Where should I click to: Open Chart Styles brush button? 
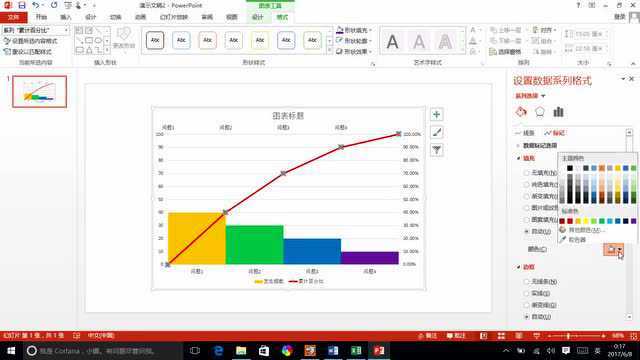(436, 132)
